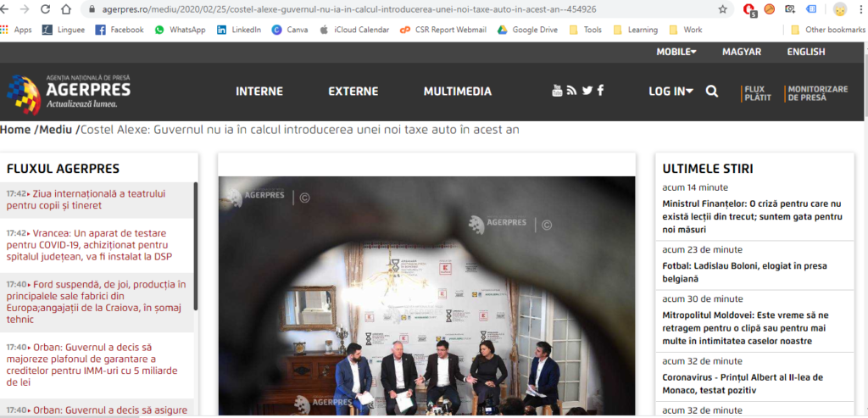Go to Mediu breadcrumb

[55, 130]
